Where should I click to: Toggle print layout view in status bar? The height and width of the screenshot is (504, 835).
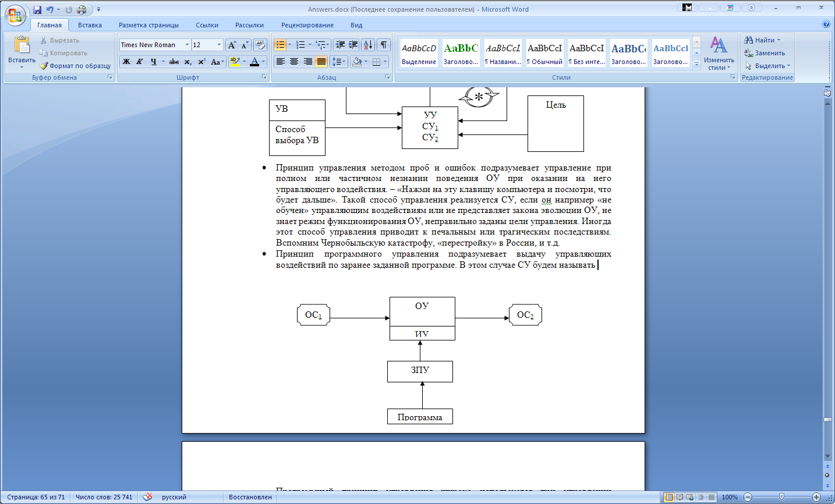coord(669,497)
